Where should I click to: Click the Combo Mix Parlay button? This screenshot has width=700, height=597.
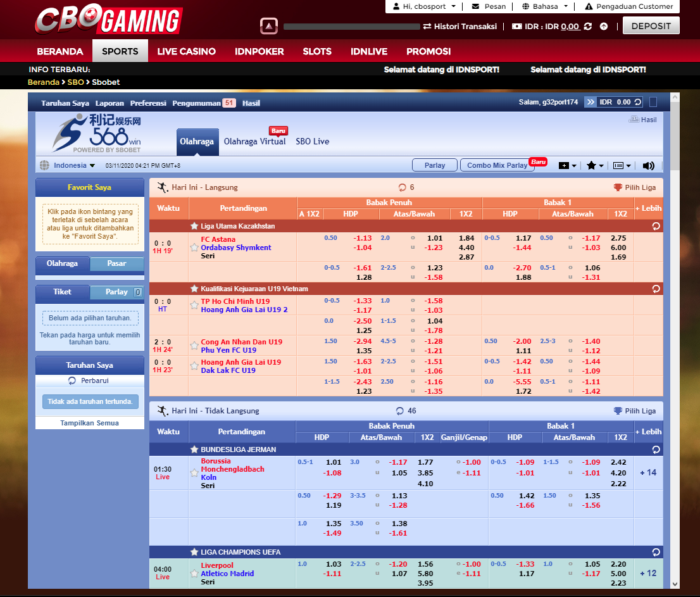click(x=497, y=165)
